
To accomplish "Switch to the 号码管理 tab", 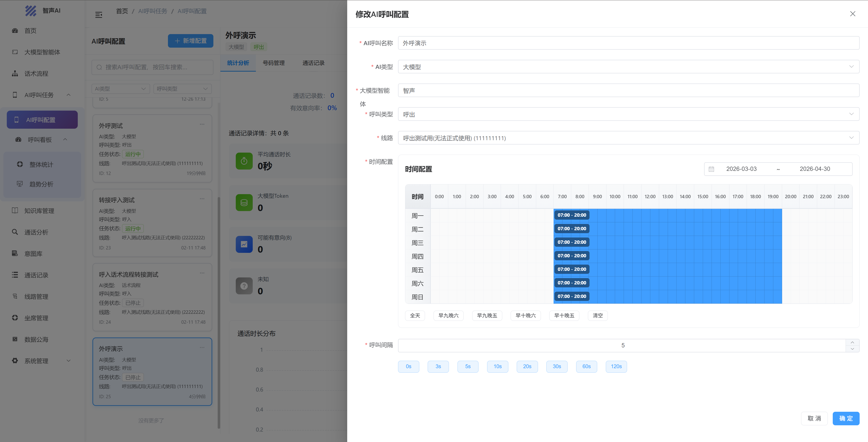I will 274,63.
